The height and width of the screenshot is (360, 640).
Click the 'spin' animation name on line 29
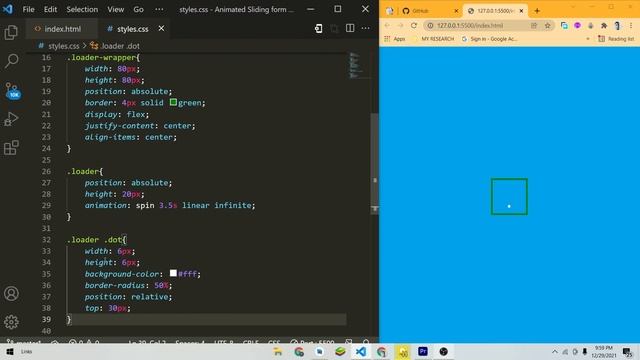coord(145,205)
